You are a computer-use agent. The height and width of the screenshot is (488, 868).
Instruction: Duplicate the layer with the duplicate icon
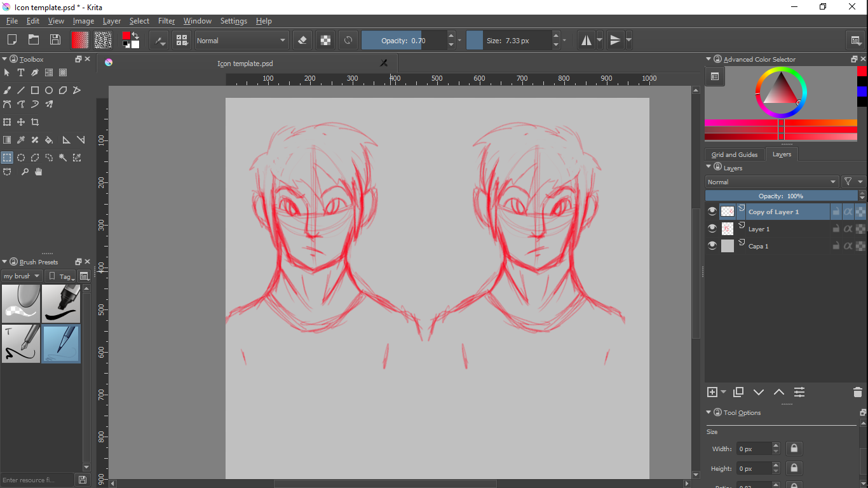pyautogui.click(x=738, y=393)
